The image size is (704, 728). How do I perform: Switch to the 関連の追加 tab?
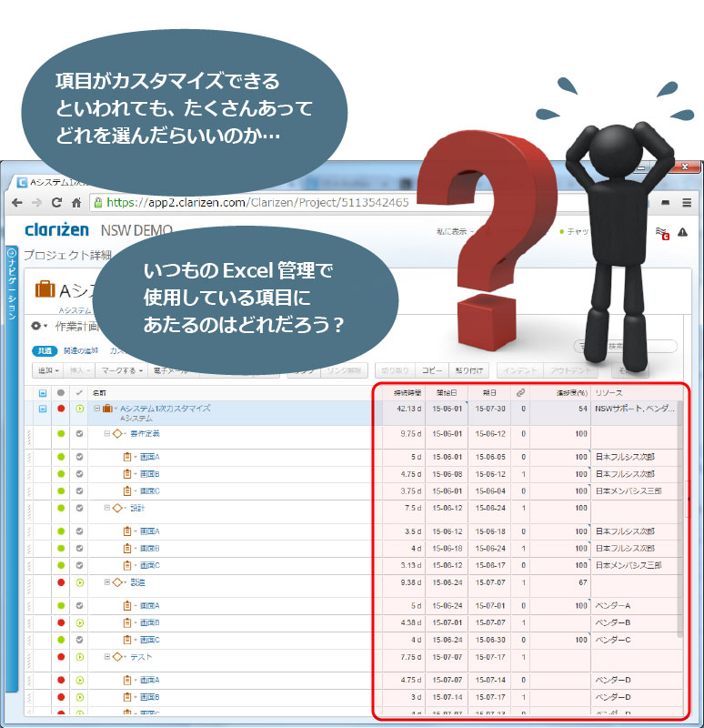[81, 351]
